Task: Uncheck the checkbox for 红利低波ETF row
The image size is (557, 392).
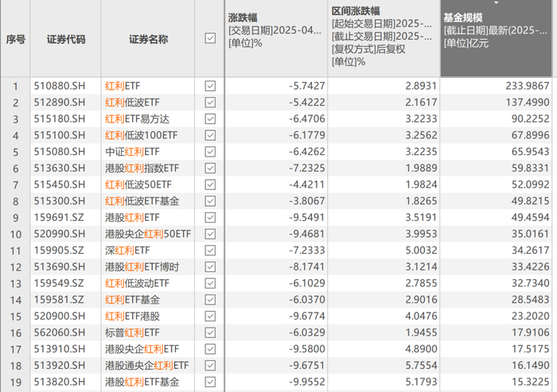Action: (x=210, y=103)
